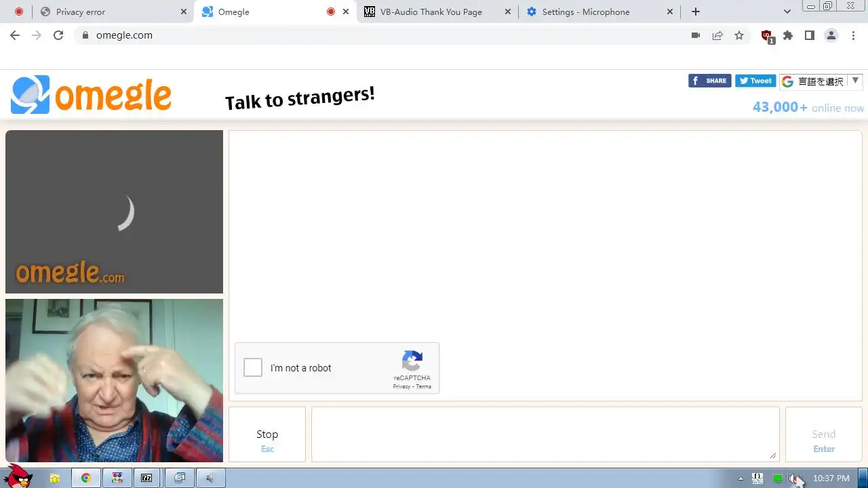Open the yellow folder icon on the taskbar

click(x=55, y=479)
